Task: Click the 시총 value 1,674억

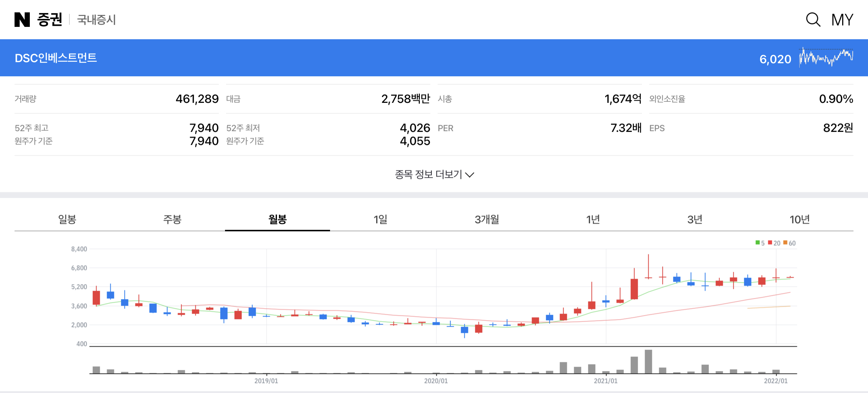Action: click(x=623, y=99)
